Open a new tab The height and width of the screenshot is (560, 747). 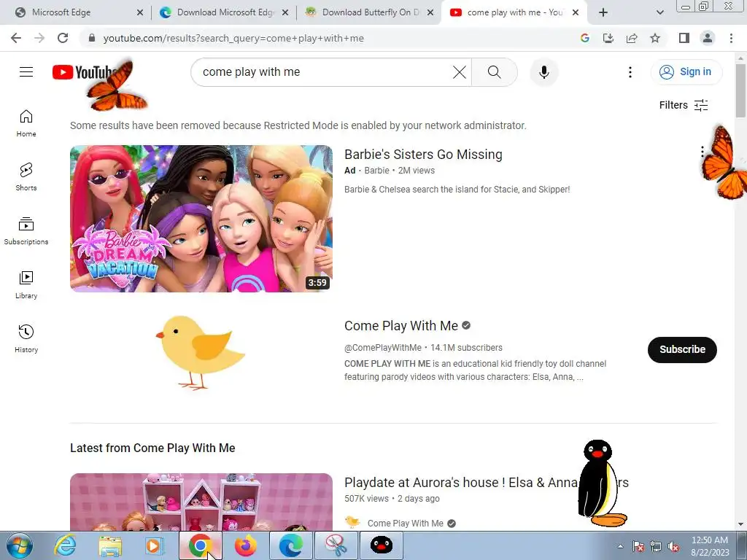603,13
